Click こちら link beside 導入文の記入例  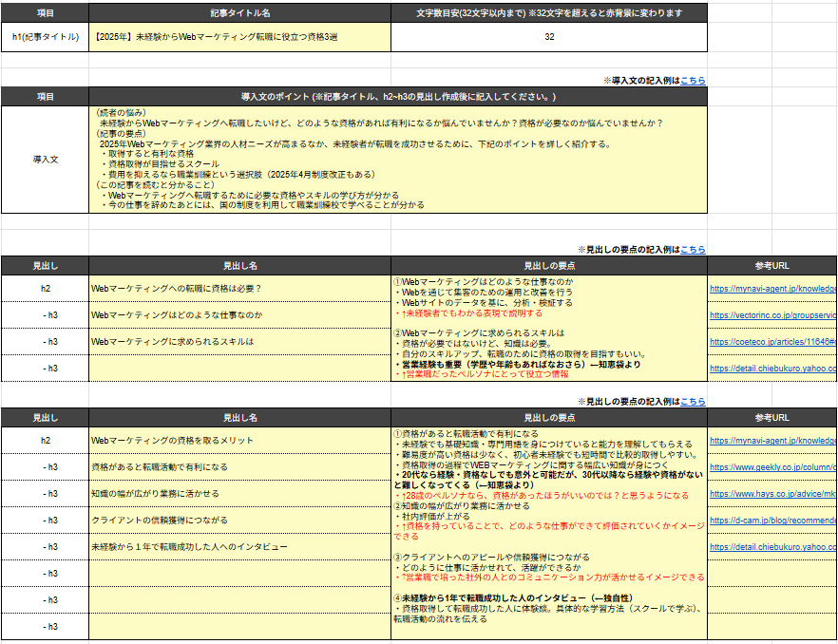tap(693, 81)
